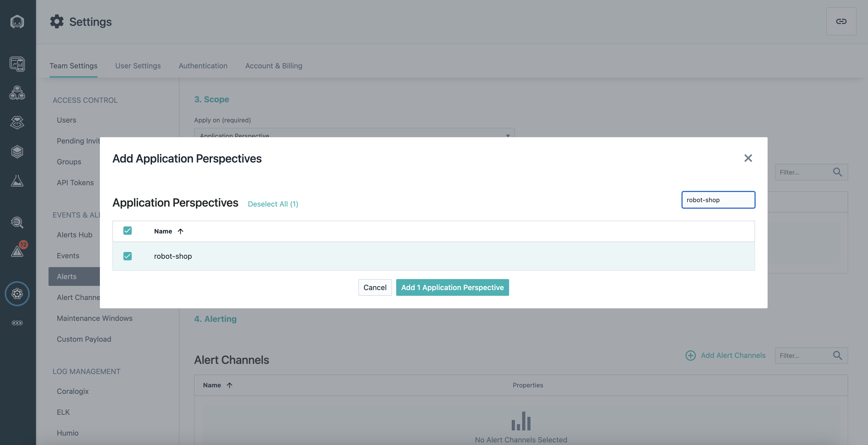Click the copy link icon top right
This screenshot has height=445, width=868.
tap(841, 22)
